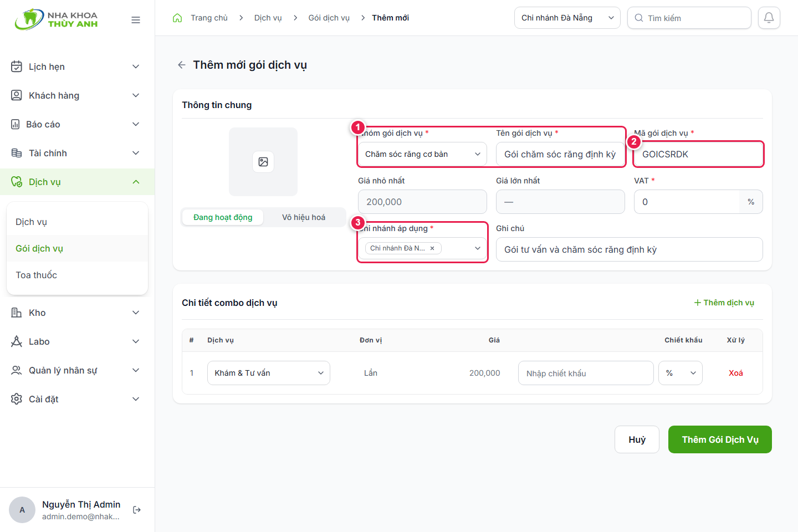This screenshot has height=532, width=798.
Task: Click the Thêm Gói Dịch Vụ button
Action: click(x=720, y=439)
